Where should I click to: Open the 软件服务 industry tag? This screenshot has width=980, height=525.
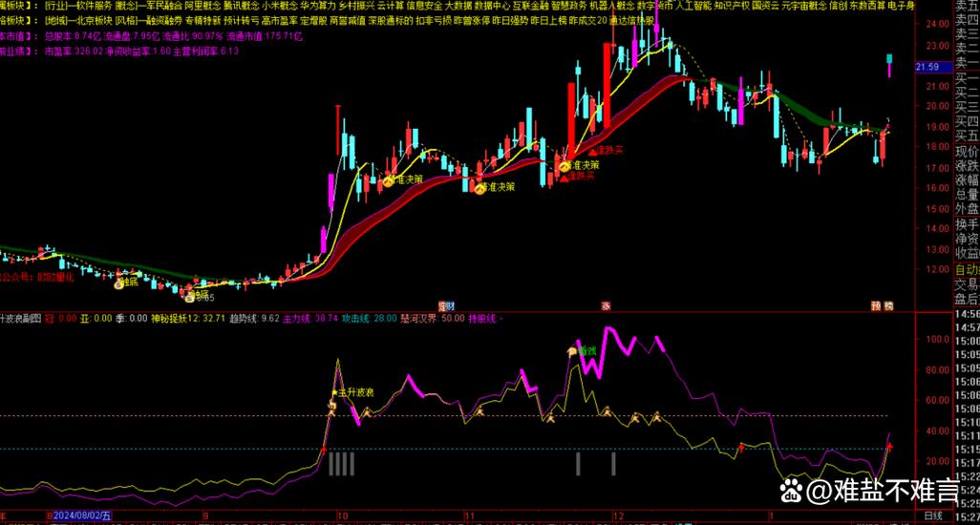(93, 6)
